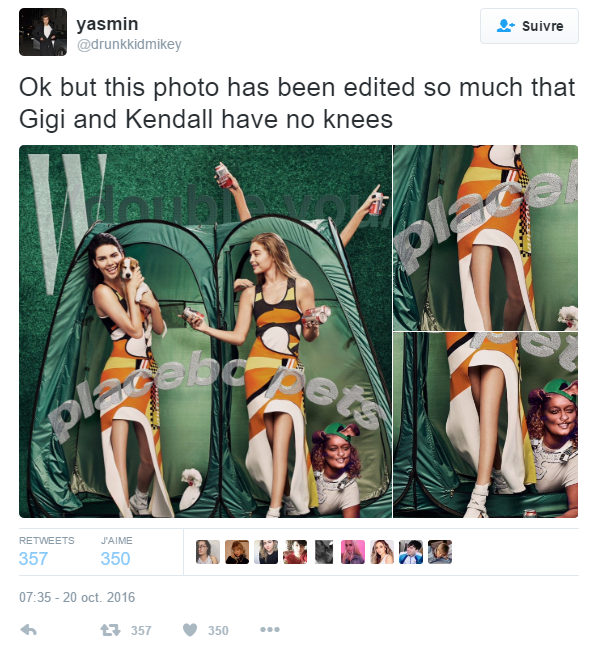Screen dimensions: 608x671
Task: Open the last avatar in the likers row
Action: click(440, 552)
